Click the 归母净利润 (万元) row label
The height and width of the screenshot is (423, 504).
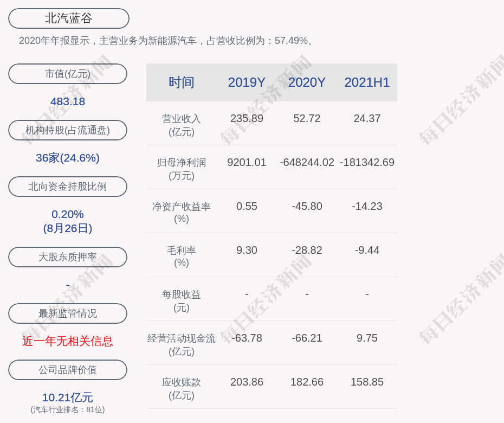coord(182,169)
